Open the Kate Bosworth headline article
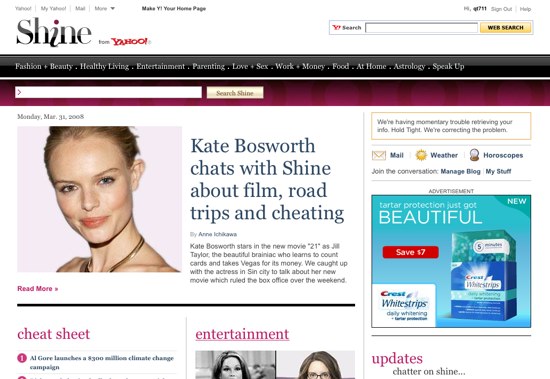550x379 pixels. (x=267, y=179)
